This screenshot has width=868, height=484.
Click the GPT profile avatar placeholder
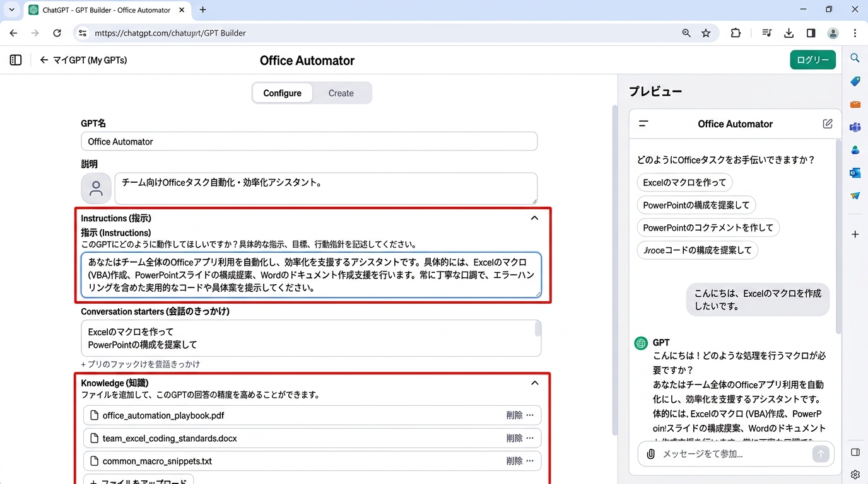coord(97,188)
